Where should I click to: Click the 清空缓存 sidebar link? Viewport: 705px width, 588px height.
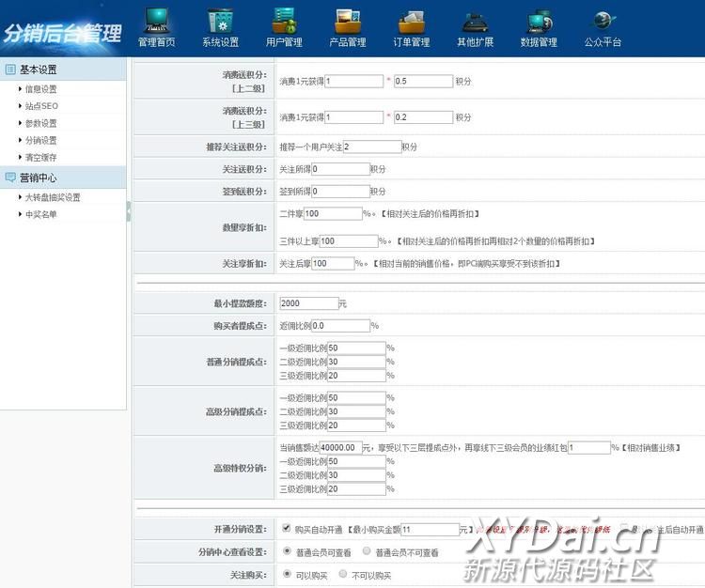tap(40, 157)
